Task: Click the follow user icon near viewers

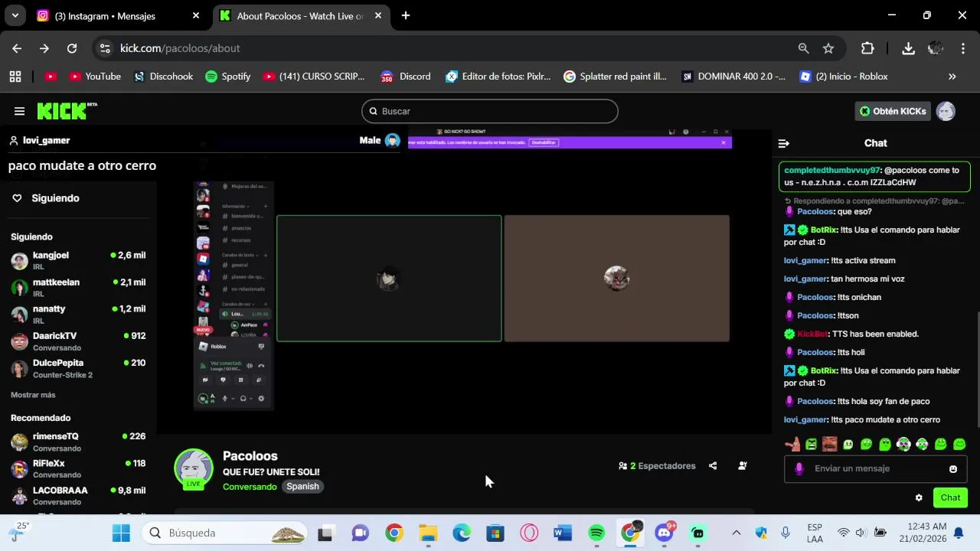Action: click(742, 465)
